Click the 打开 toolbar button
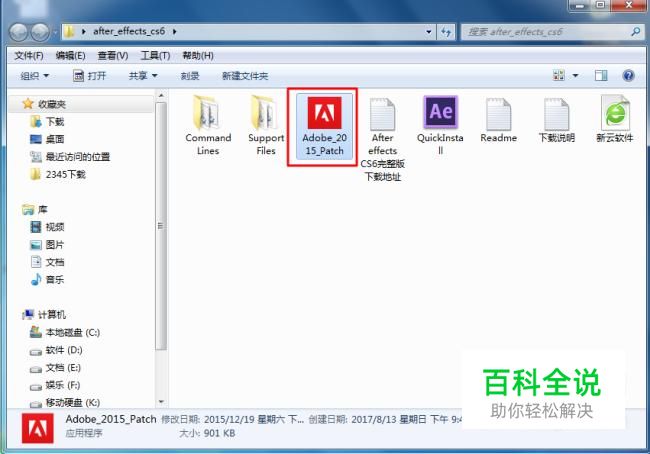Image resolution: width=650 pixels, height=454 pixels. [90, 76]
